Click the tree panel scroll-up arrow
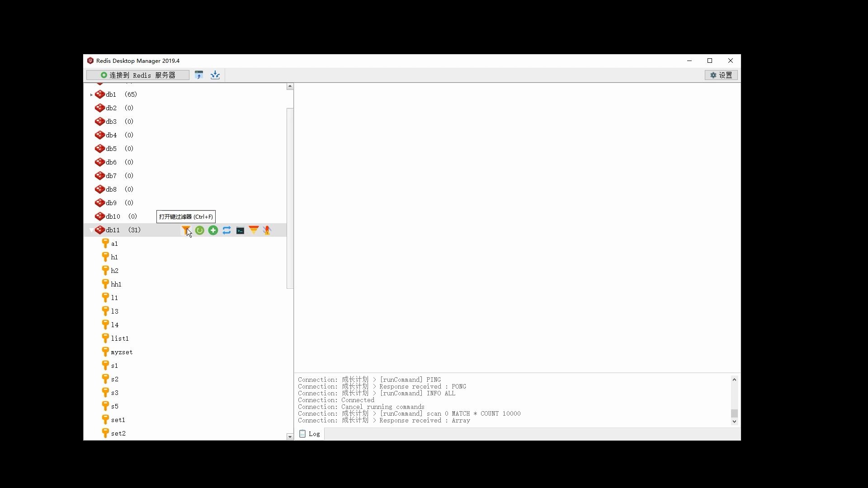The height and width of the screenshot is (488, 868). pos(290,86)
